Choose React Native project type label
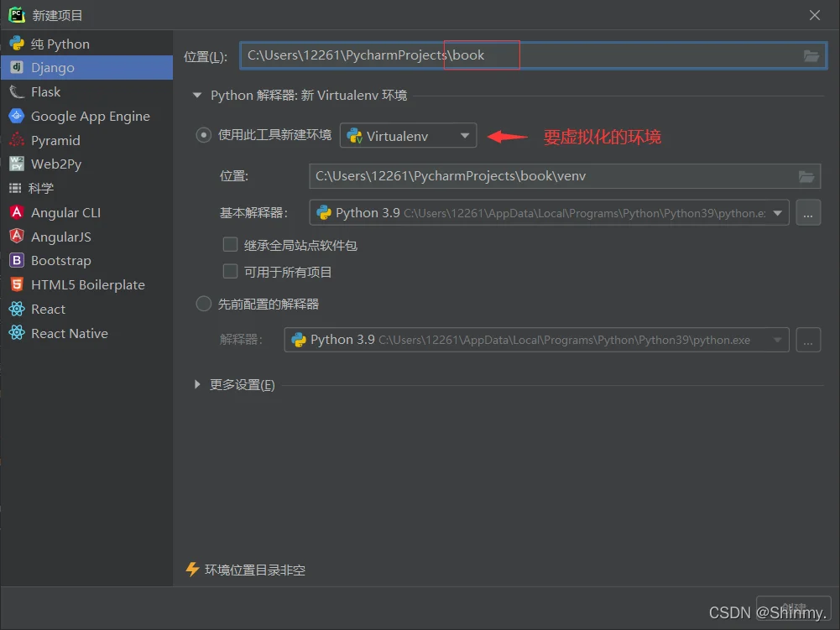840x630 pixels. point(70,333)
